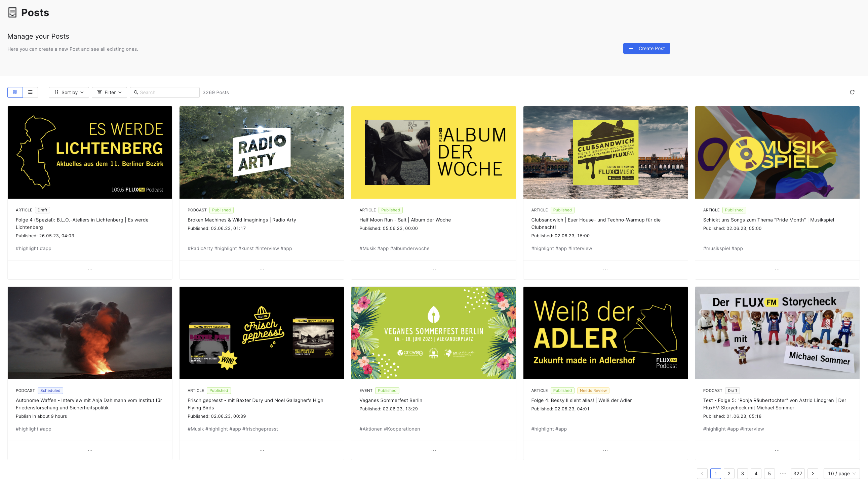
Task: Switch to grid view layout
Action: [x=15, y=92]
